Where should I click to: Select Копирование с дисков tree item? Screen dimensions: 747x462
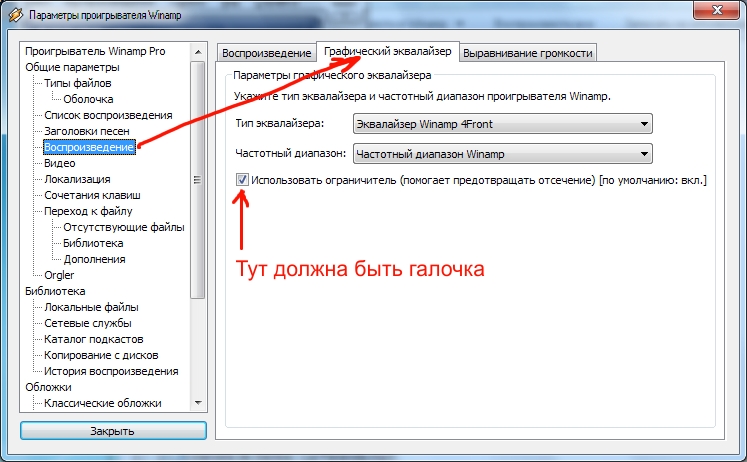pos(101,355)
